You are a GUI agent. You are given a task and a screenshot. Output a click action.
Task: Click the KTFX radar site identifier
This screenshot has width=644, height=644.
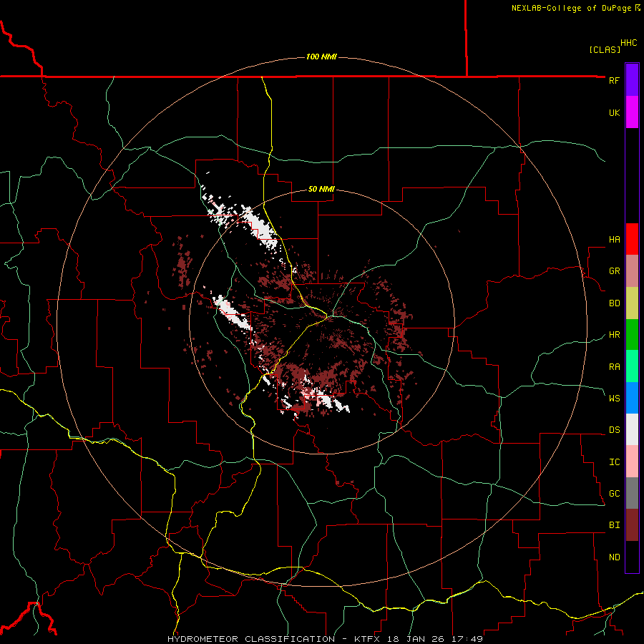click(x=365, y=639)
